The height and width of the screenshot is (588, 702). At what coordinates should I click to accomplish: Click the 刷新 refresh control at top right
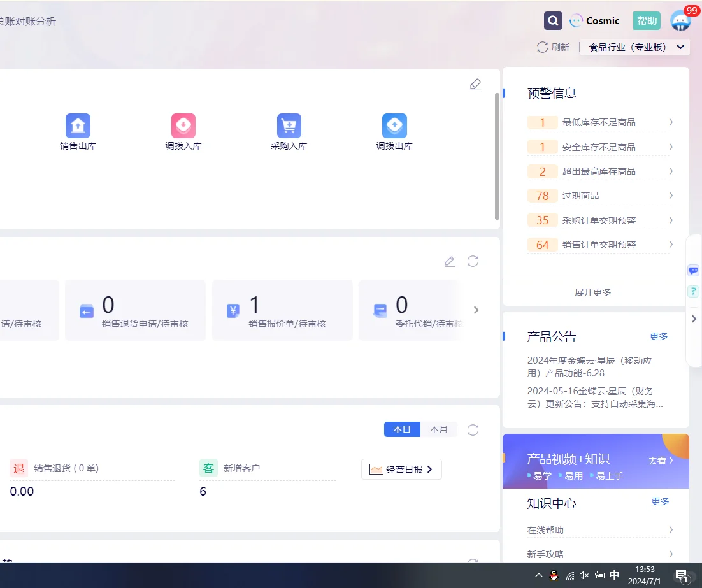(x=553, y=47)
